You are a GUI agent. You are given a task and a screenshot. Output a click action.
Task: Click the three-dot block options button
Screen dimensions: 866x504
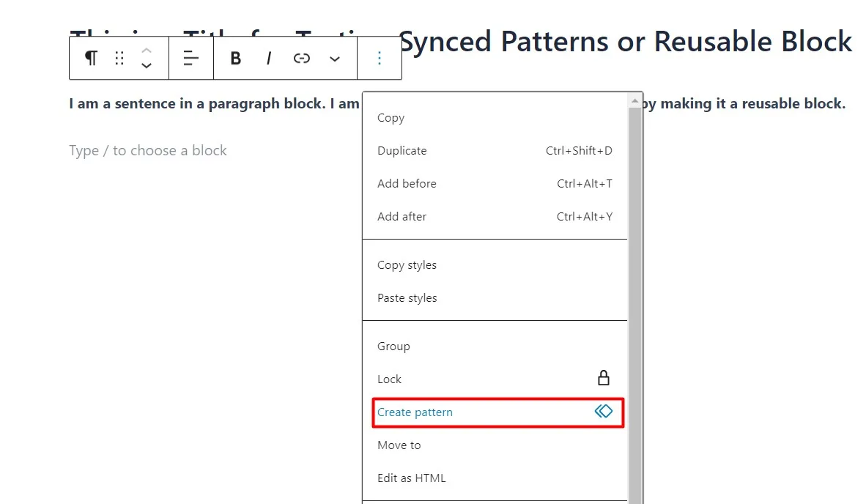tap(380, 58)
